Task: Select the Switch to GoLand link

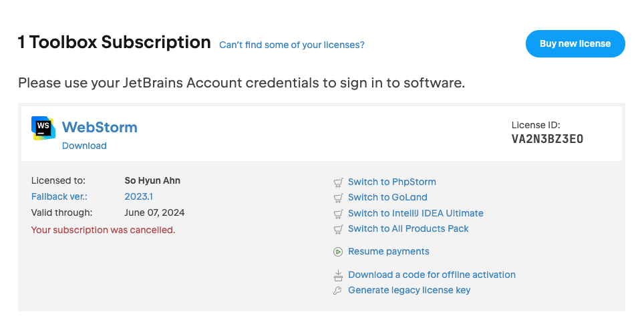Action: [x=387, y=198]
